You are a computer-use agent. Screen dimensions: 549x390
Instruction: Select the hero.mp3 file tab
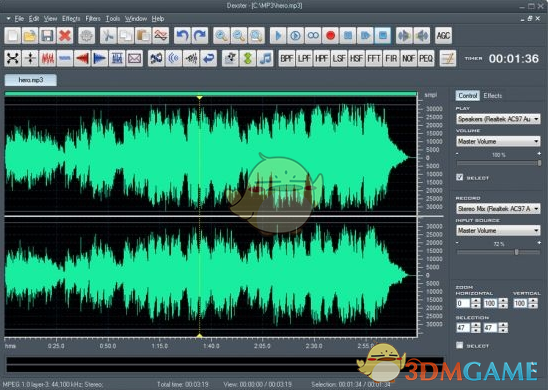click(30, 80)
